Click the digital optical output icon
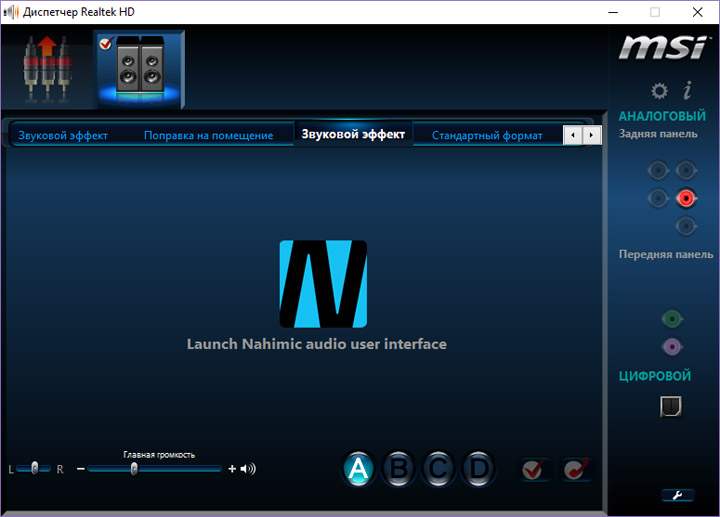720x517 pixels. click(x=671, y=406)
